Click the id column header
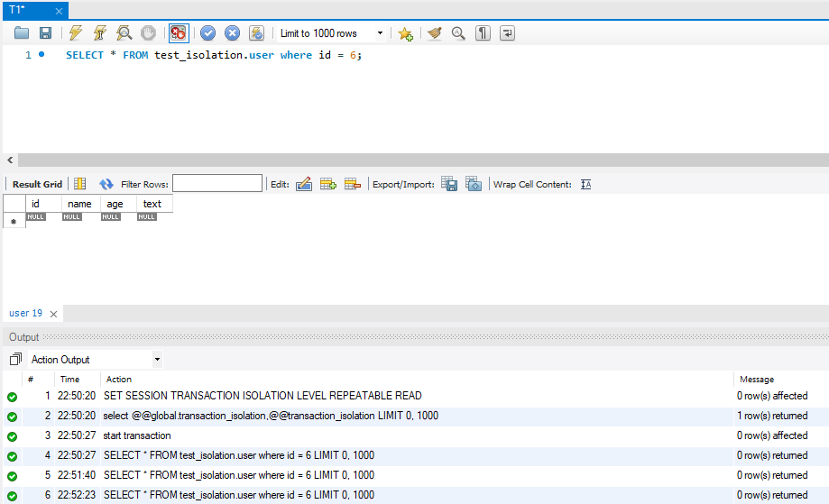The height and width of the screenshot is (504, 829). pos(43,204)
